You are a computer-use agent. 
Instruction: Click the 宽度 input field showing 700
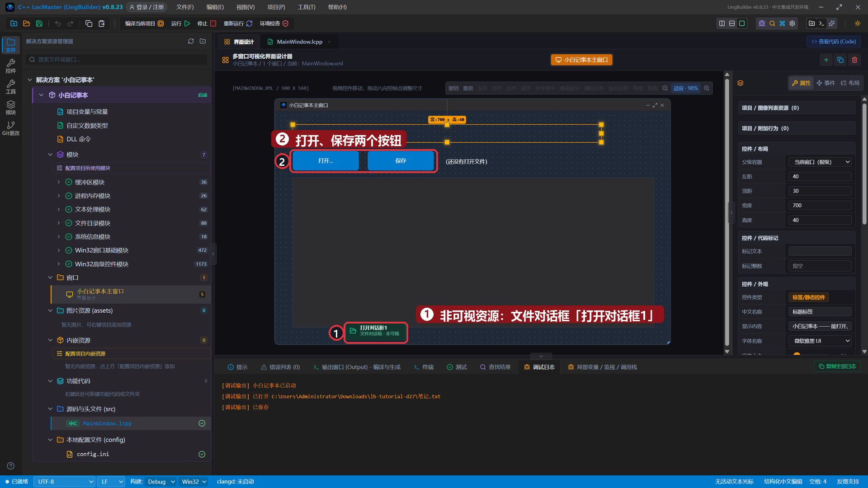pos(820,205)
